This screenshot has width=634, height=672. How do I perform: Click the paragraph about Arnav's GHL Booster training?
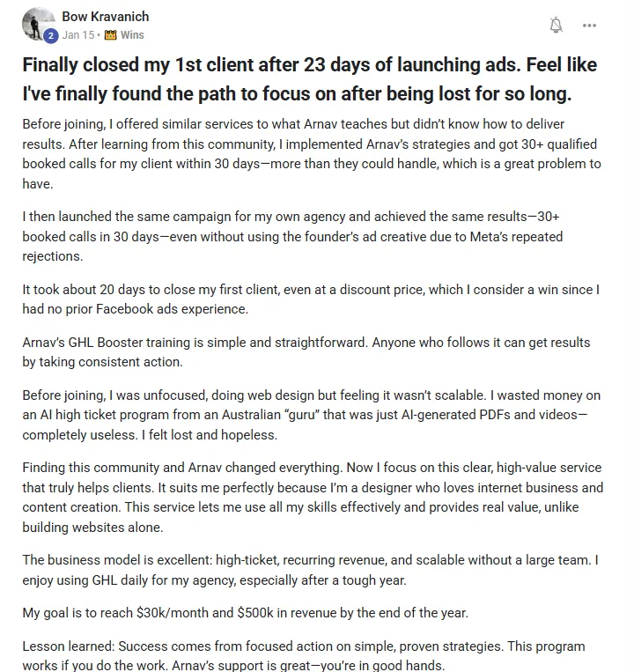click(x=306, y=352)
